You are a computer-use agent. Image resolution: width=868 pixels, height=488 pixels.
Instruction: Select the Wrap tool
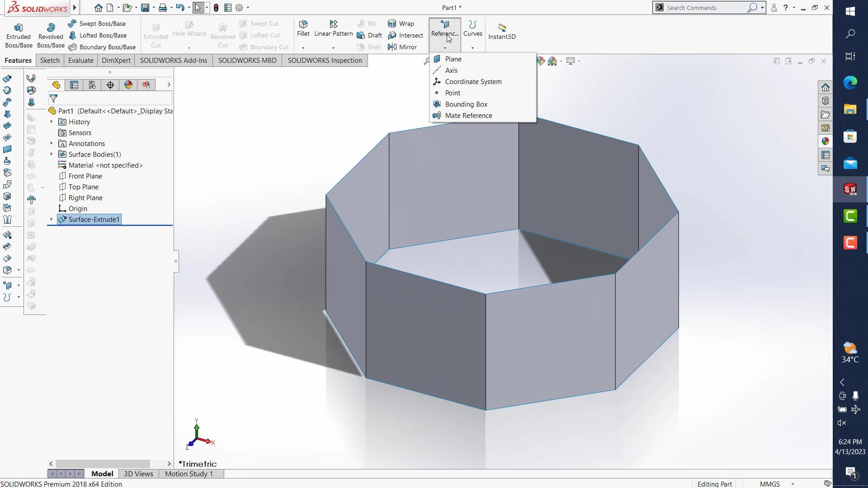401,23
